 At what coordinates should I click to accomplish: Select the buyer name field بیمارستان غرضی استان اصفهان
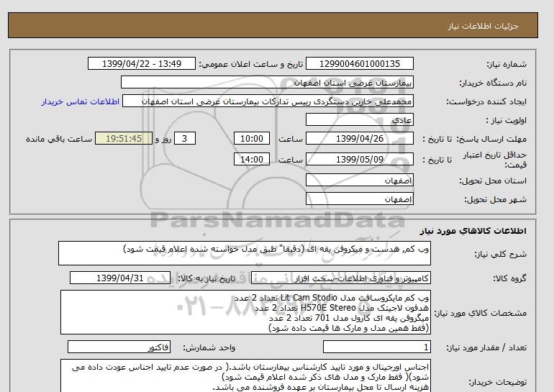pos(267,82)
